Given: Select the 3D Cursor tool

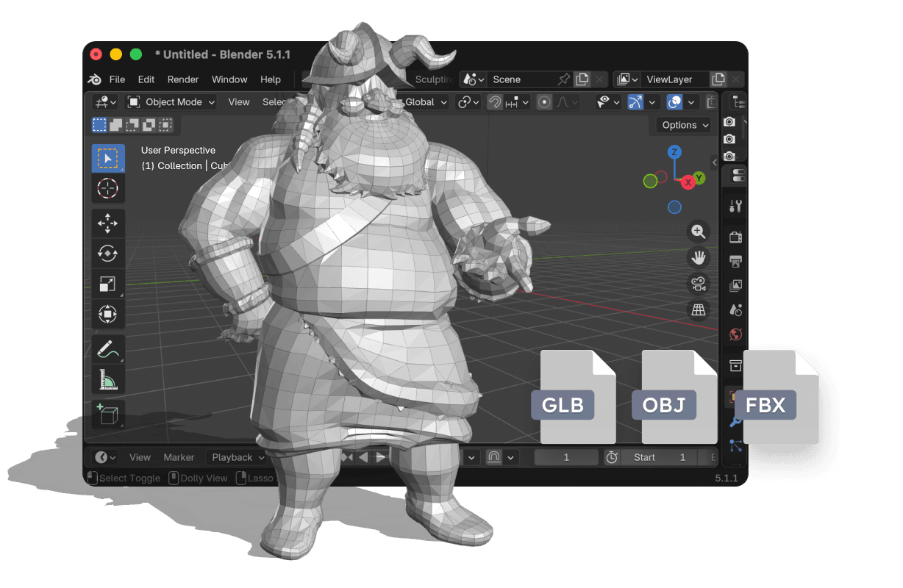Looking at the screenshot, I should [108, 188].
